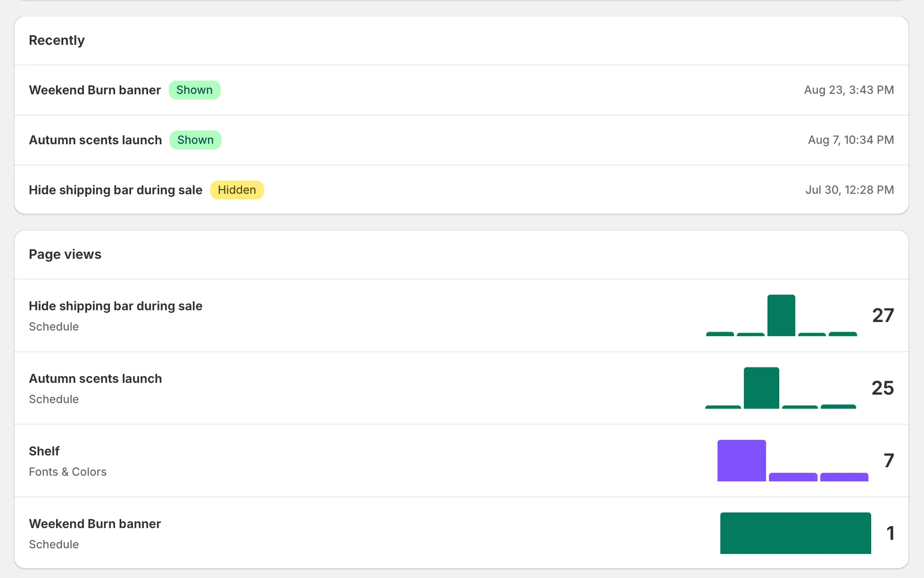Click the Schedule subtitle under Weekend Burn banner
Viewport: 924px width, 578px height.
pyautogui.click(x=54, y=544)
